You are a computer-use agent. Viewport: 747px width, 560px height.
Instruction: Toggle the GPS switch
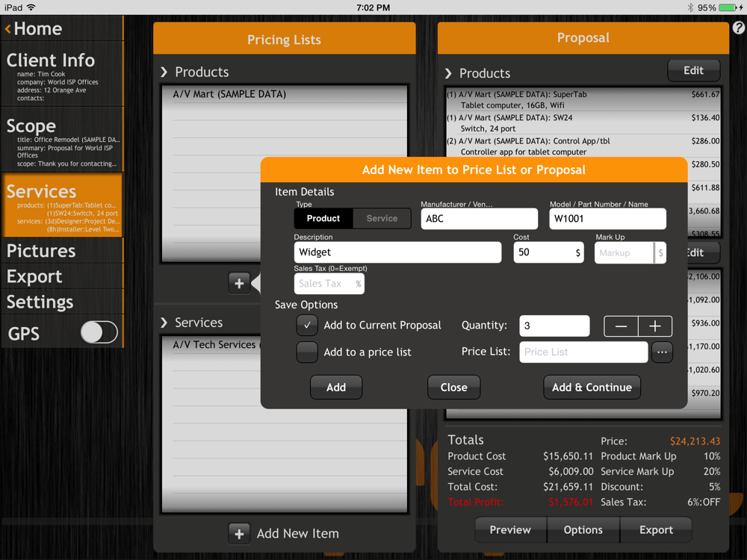pos(99,333)
